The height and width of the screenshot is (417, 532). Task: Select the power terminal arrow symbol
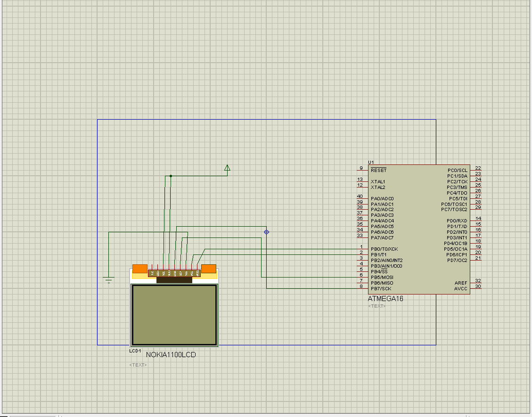click(227, 168)
